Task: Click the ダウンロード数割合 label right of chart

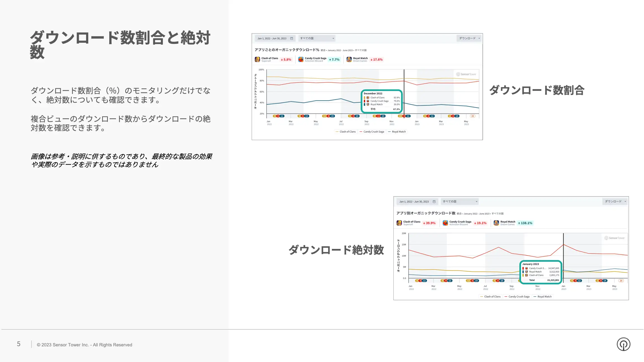Action: (x=537, y=90)
